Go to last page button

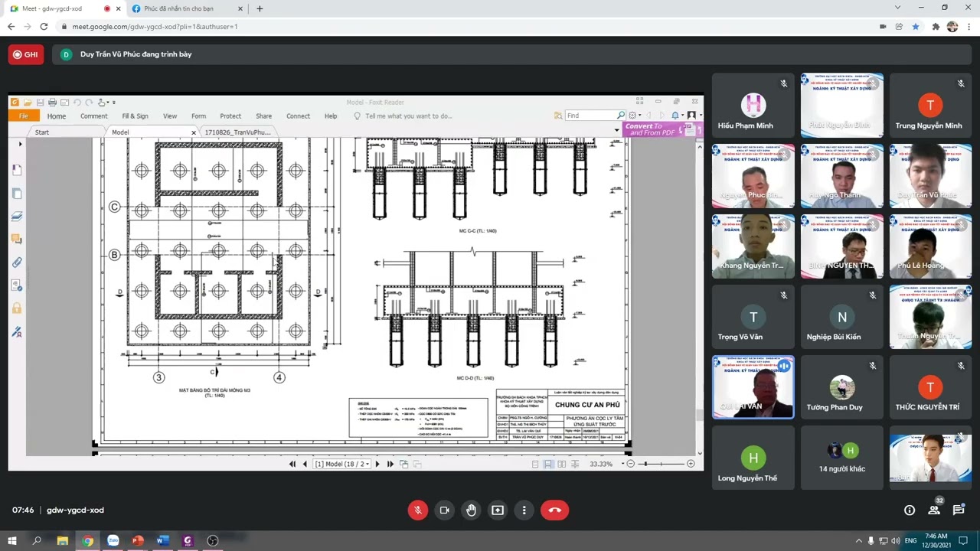(390, 464)
